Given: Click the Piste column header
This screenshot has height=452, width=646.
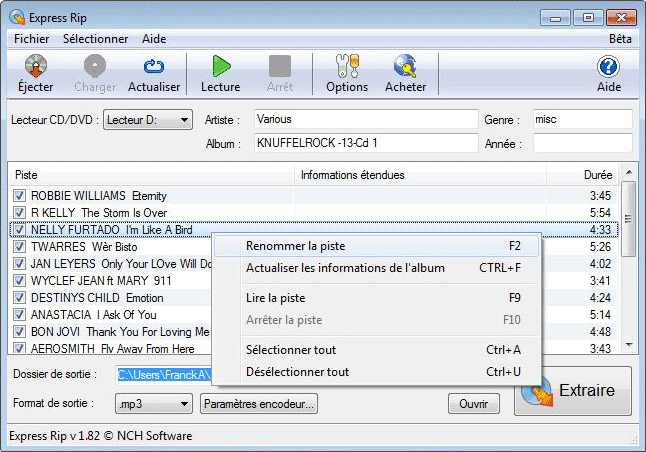Looking at the screenshot, I should [x=152, y=175].
